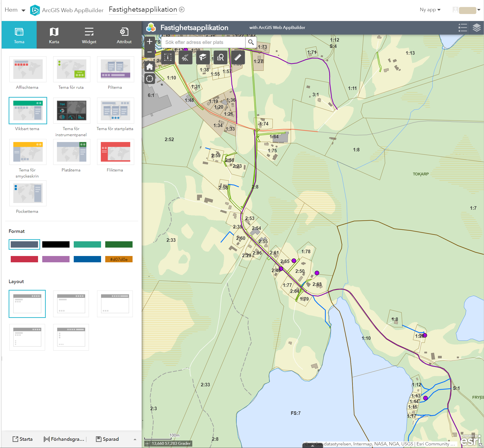Click the Starta button

click(x=23, y=439)
